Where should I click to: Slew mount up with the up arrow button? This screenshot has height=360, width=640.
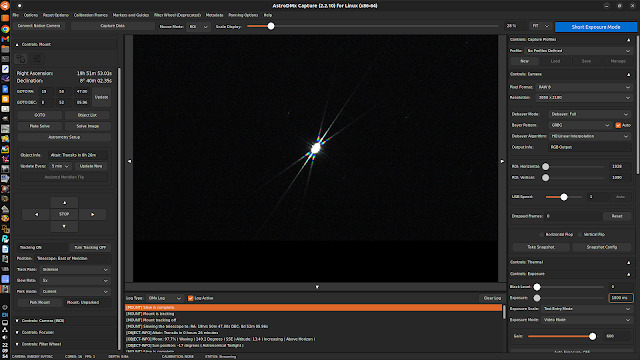tap(64, 202)
